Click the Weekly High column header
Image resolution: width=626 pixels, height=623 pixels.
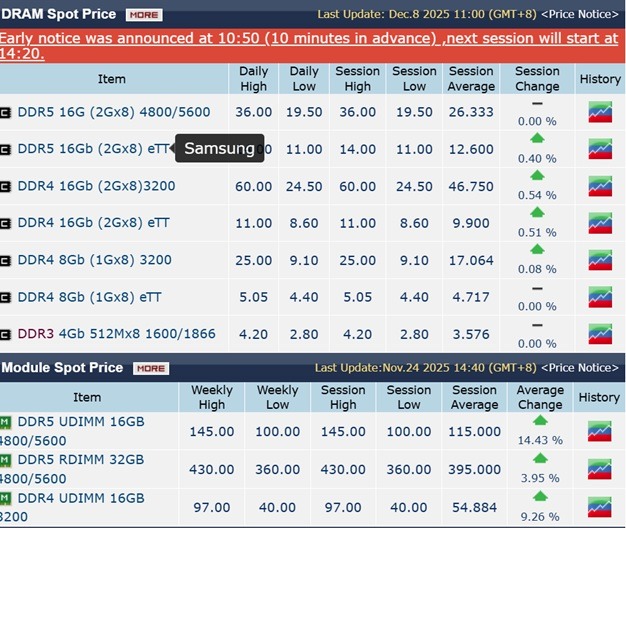coord(212,397)
